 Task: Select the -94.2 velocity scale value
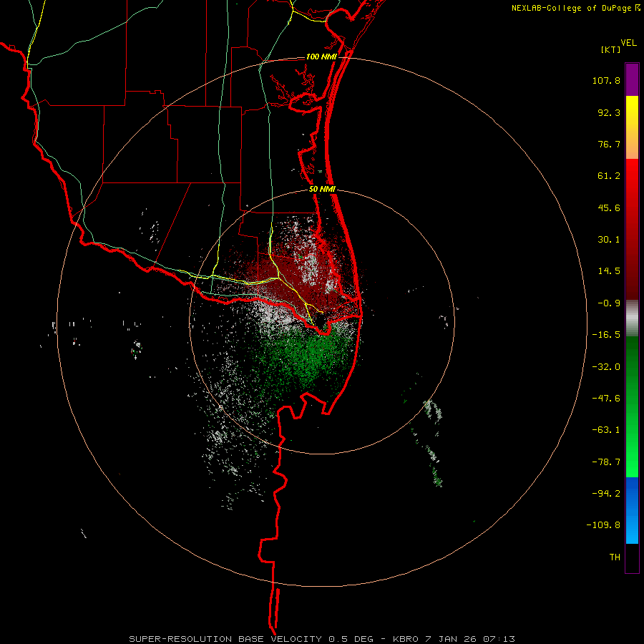click(x=606, y=493)
